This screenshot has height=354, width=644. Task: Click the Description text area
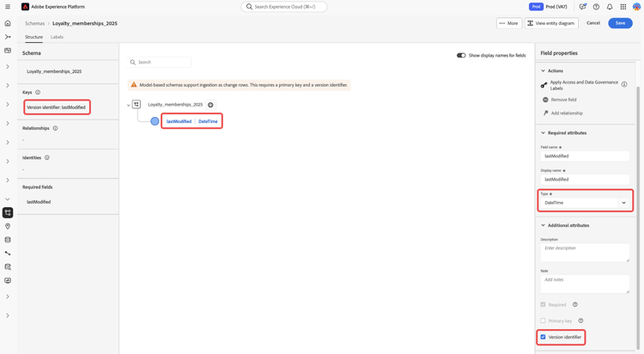tap(585, 253)
